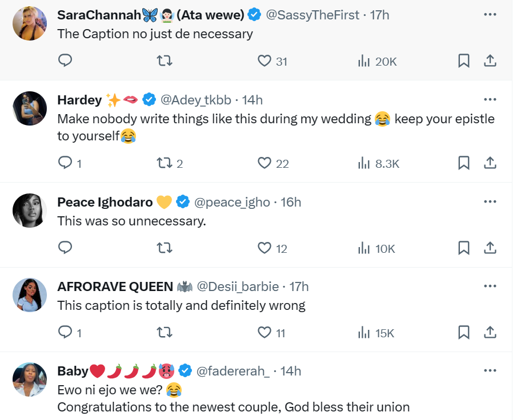Reply to Hardey's wedding tweet
The width and height of the screenshot is (517, 420).
click(66, 163)
